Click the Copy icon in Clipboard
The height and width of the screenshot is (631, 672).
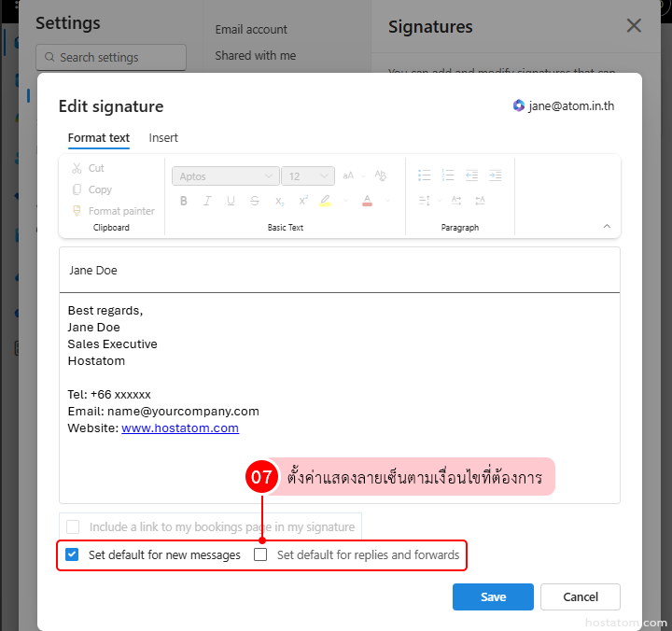(x=77, y=189)
